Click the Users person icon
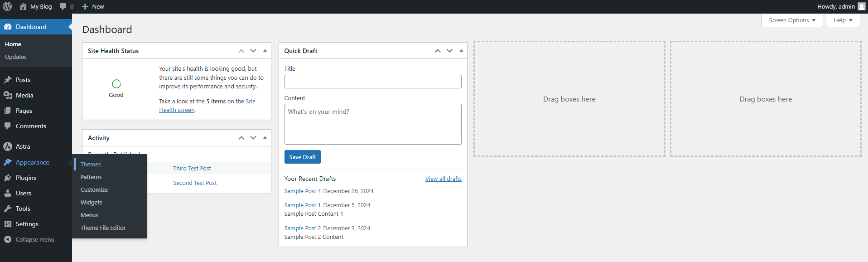 [x=8, y=193]
